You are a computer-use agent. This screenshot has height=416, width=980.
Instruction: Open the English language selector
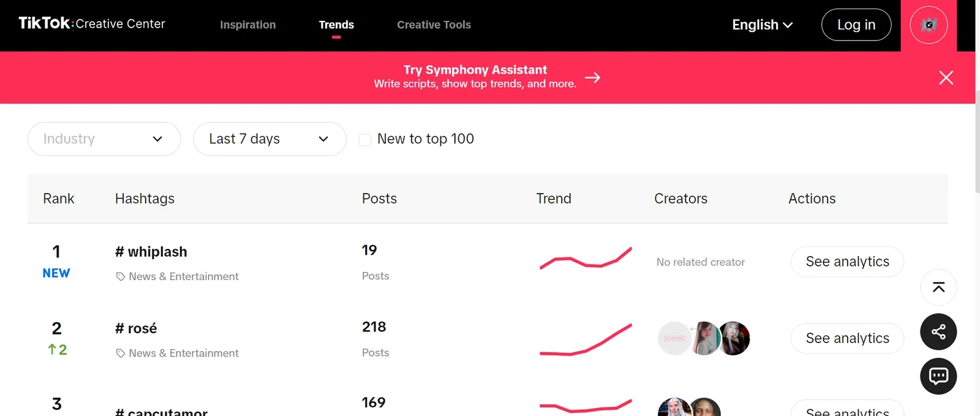click(763, 25)
